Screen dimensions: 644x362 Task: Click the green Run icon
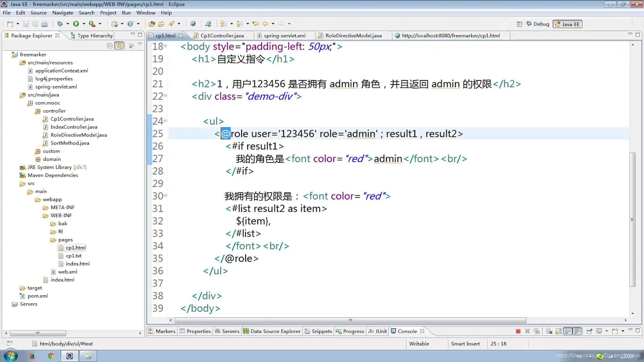pyautogui.click(x=76, y=24)
